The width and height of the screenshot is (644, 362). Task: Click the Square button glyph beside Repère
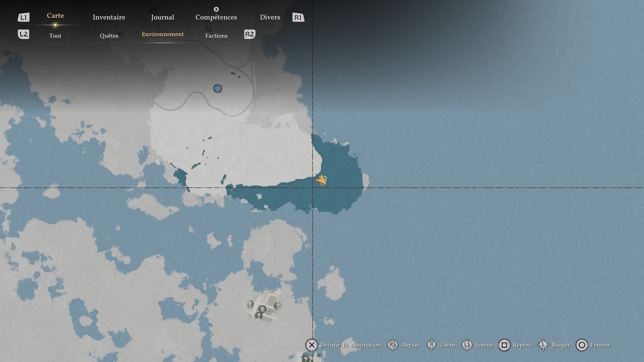tap(504, 345)
